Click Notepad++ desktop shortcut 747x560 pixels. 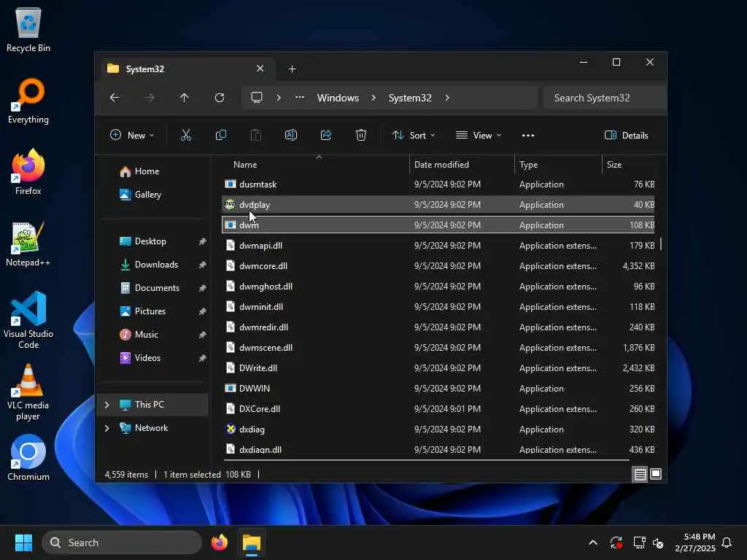[x=28, y=244]
